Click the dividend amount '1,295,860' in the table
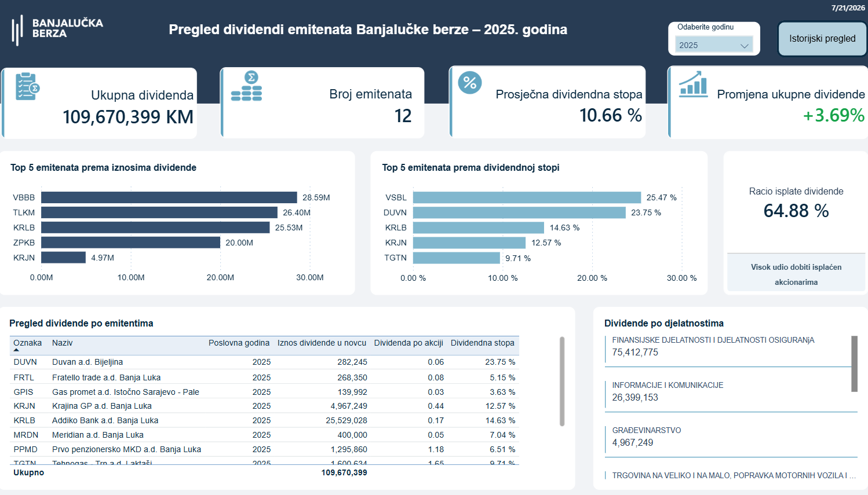Screen dimensions: 868x495 349,449
